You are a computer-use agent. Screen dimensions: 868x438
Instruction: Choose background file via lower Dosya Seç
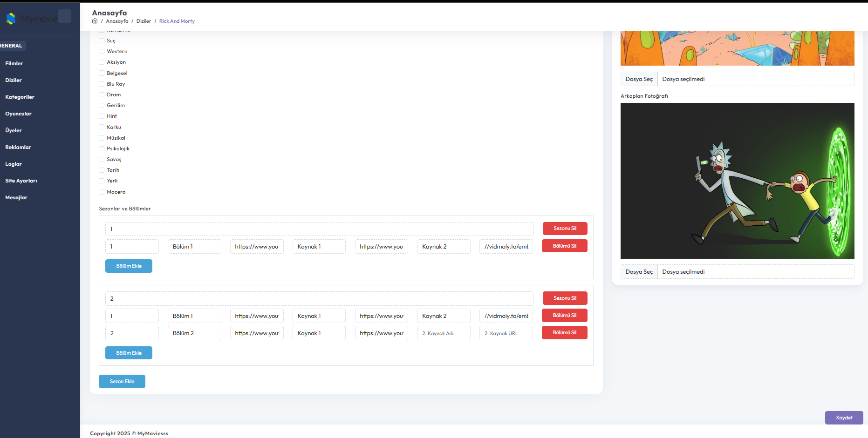(639, 272)
